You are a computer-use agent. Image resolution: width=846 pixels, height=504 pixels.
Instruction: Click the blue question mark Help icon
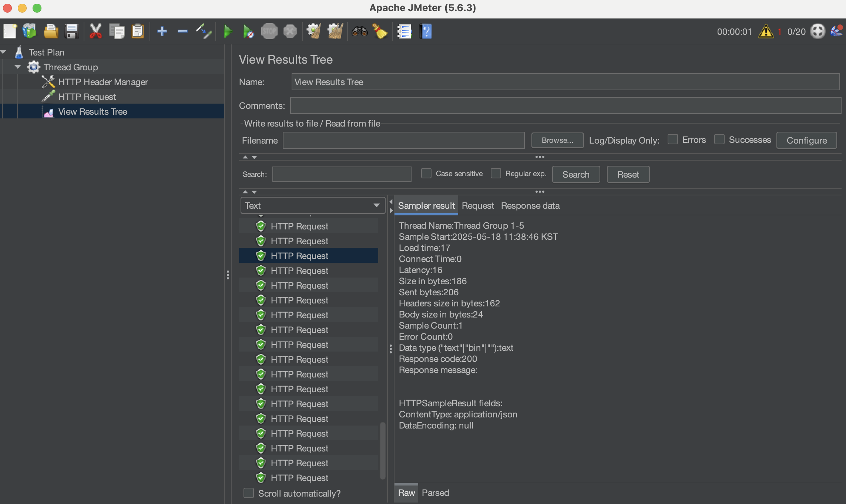426,31
